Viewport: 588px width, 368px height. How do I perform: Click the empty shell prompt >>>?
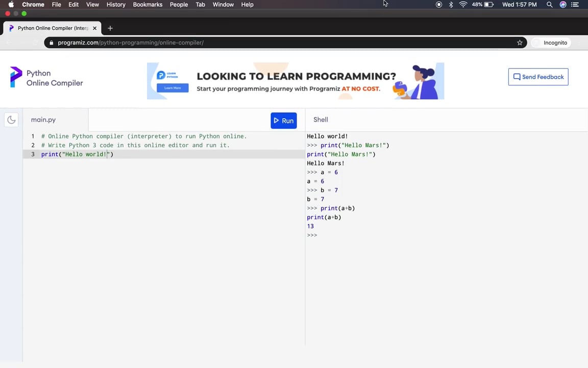(x=312, y=235)
